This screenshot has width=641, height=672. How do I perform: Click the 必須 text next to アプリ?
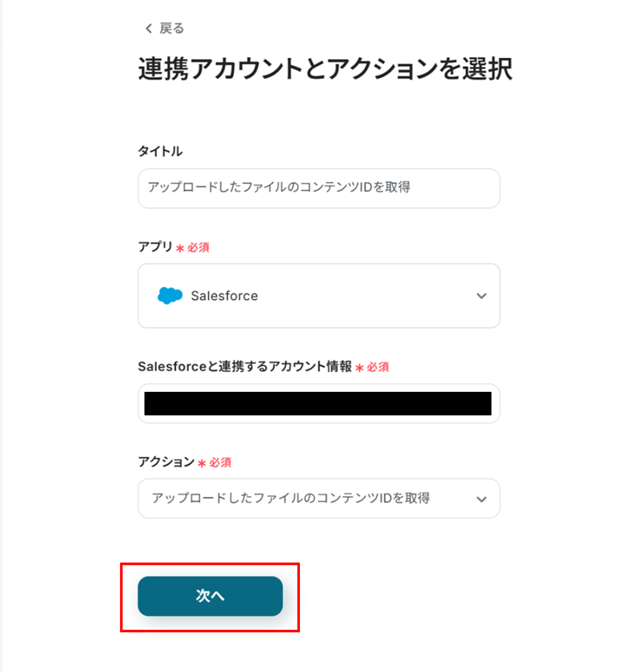point(198,247)
